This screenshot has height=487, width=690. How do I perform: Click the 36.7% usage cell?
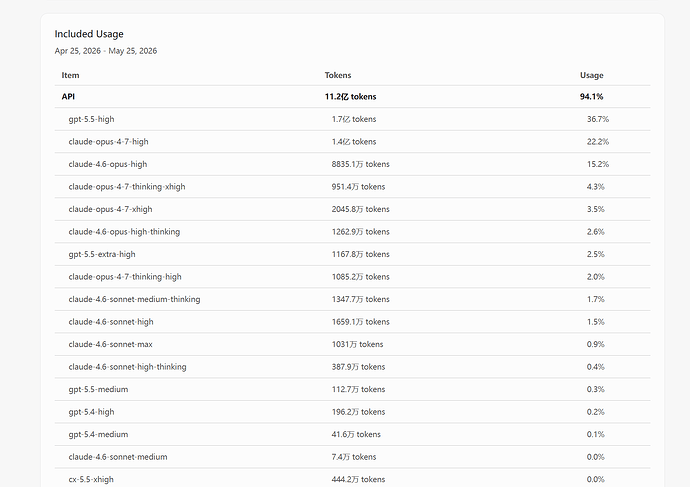[598, 119]
